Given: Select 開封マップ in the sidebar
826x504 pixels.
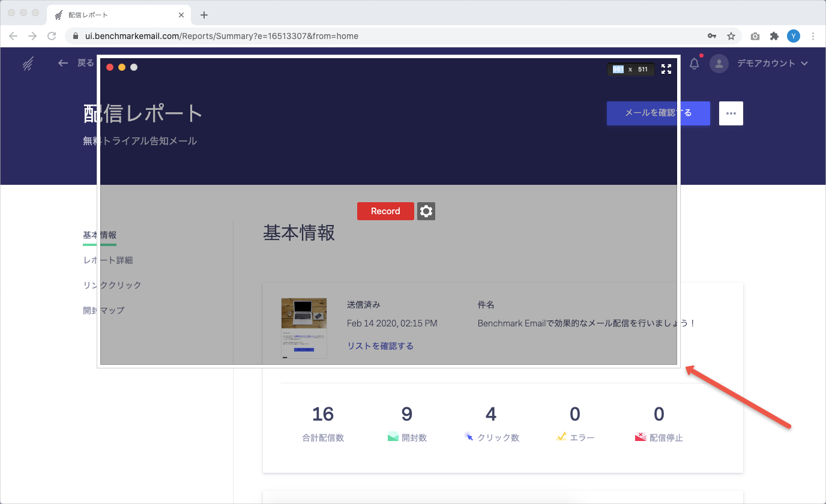Looking at the screenshot, I should click(104, 310).
